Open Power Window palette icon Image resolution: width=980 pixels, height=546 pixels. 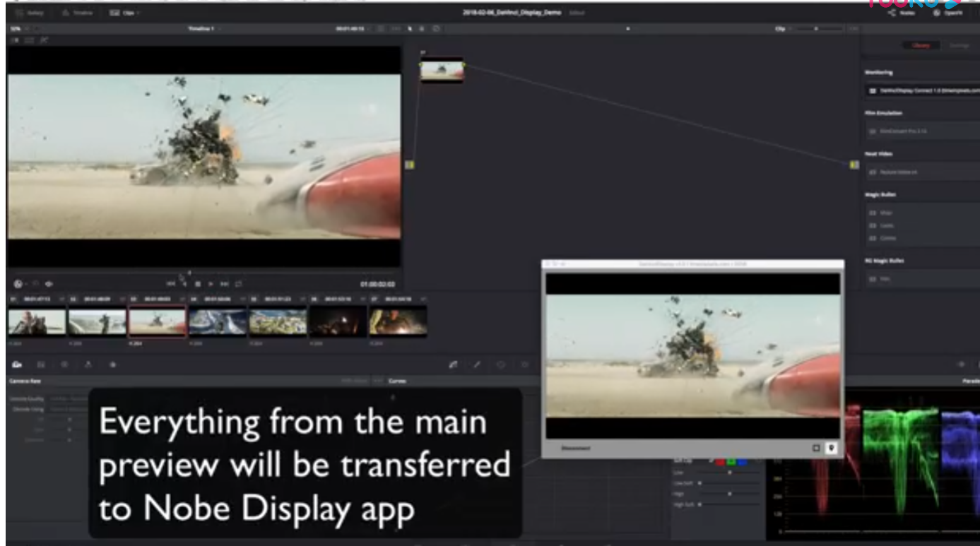click(500, 364)
